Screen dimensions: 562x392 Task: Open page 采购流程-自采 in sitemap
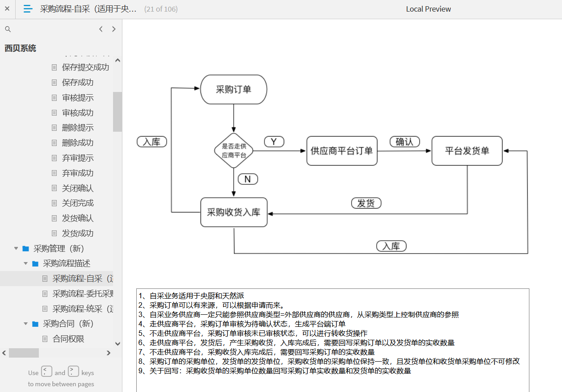coord(83,279)
